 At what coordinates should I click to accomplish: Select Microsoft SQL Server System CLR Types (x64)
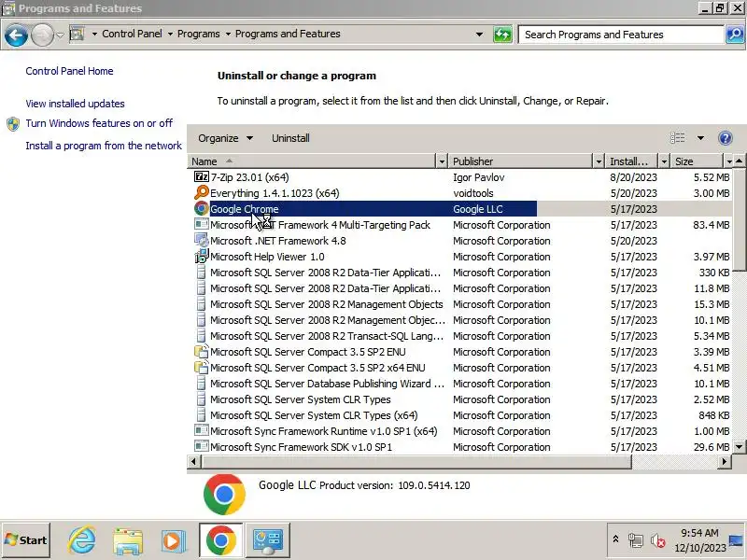click(460, 415)
